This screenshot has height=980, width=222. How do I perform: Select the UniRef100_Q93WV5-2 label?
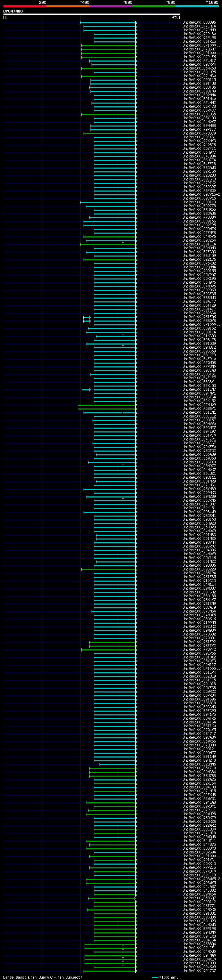[201, 879]
